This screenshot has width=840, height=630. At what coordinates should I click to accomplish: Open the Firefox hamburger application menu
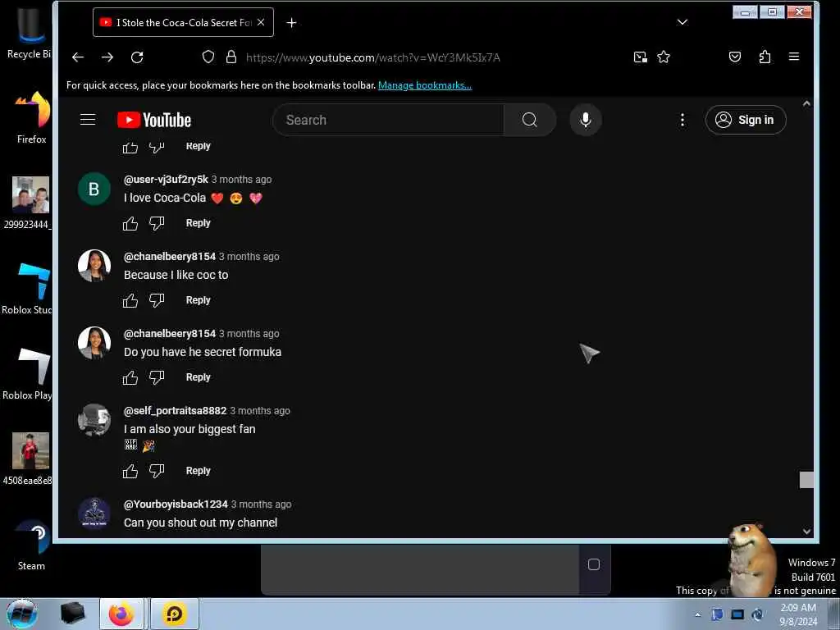pyautogui.click(x=794, y=57)
